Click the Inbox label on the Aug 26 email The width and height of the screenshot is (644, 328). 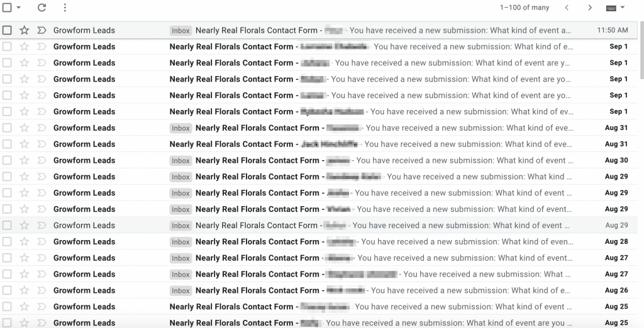[x=180, y=291]
